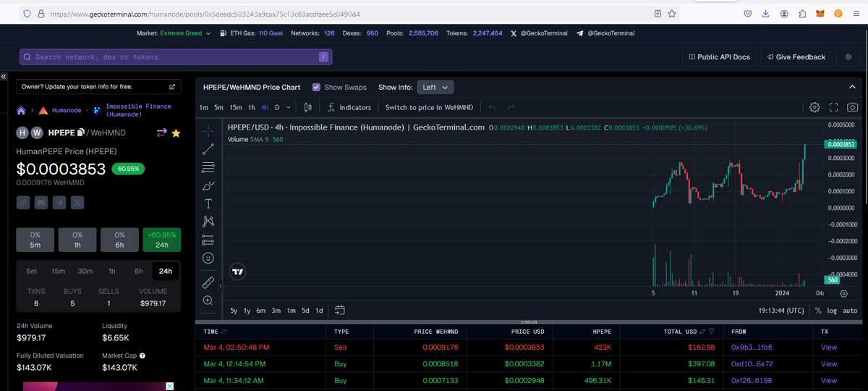Open the chart patterns tool
Screen dimensions: 868x391
208,222
